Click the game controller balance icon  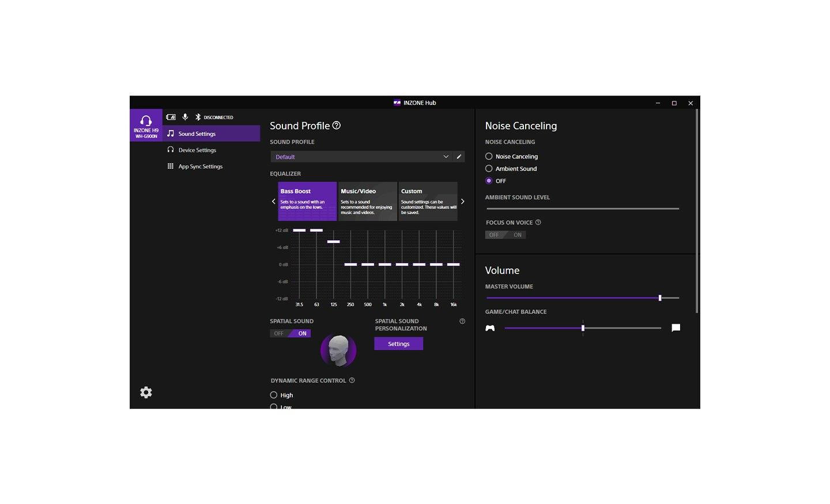tap(490, 328)
